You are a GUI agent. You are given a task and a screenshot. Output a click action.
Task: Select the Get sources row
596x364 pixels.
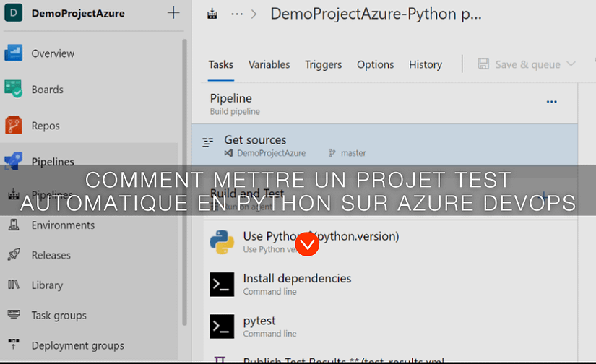pyautogui.click(x=384, y=144)
